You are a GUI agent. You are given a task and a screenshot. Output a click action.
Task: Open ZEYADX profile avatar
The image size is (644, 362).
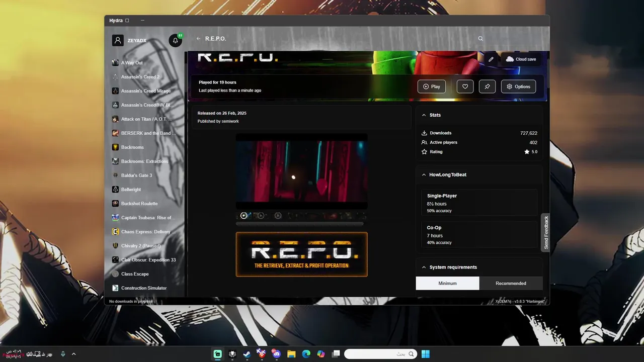click(118, 41)
